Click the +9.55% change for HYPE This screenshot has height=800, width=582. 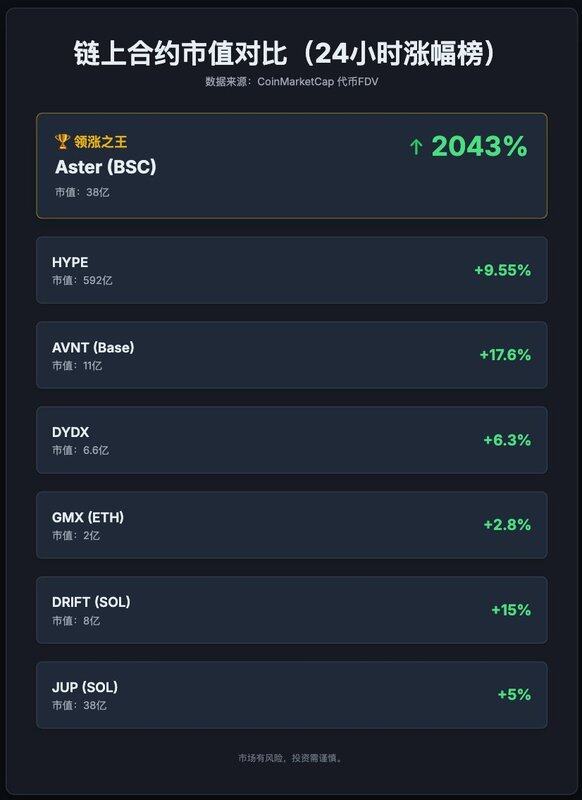502,270
